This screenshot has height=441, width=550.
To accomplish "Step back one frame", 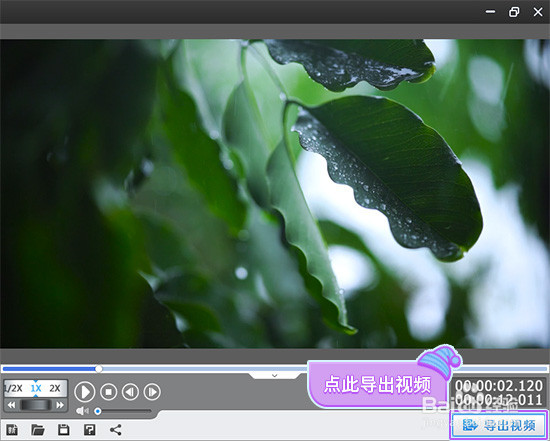I will [x=130, y=392].
